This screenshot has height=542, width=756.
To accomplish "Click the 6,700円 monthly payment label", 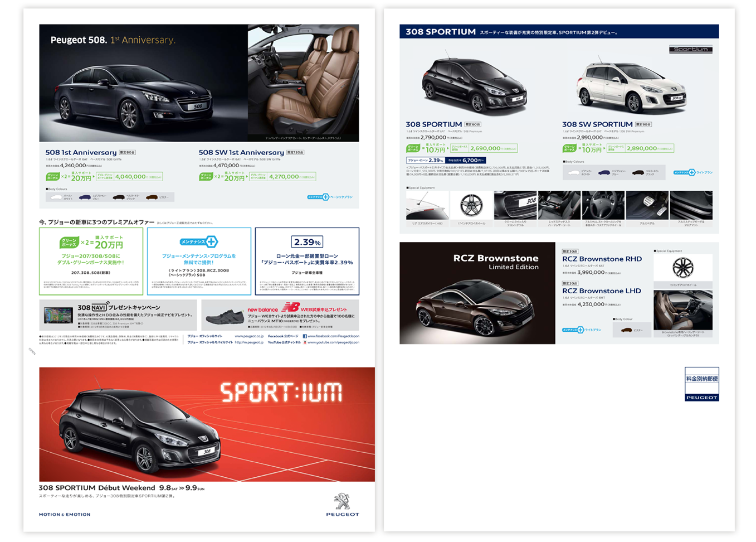I will [466, 160].
